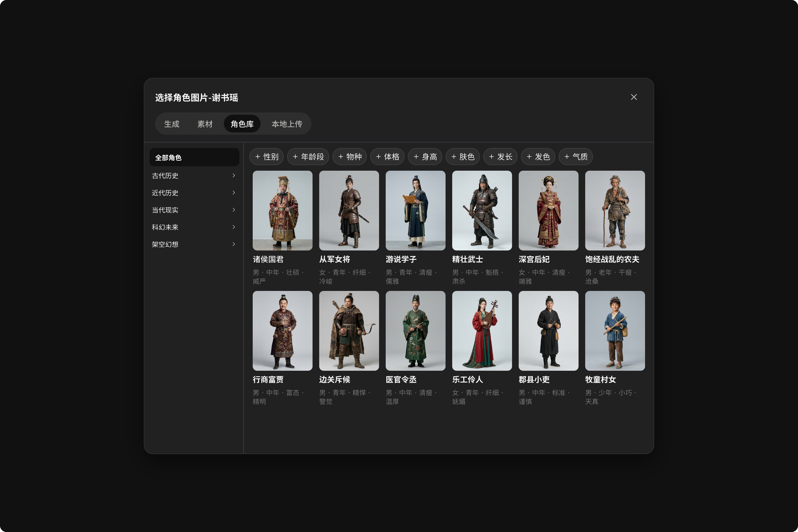The width and height of the screenshot is (798, 532).
Task: Select the 深宫后妃 character thumbnail
Action: tap(549, 211)
